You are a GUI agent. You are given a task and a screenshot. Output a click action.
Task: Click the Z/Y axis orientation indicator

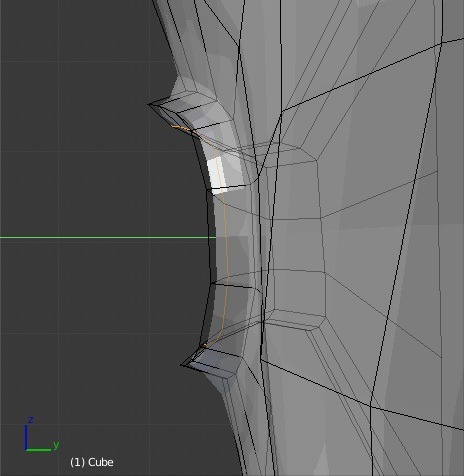pos(42,434)
